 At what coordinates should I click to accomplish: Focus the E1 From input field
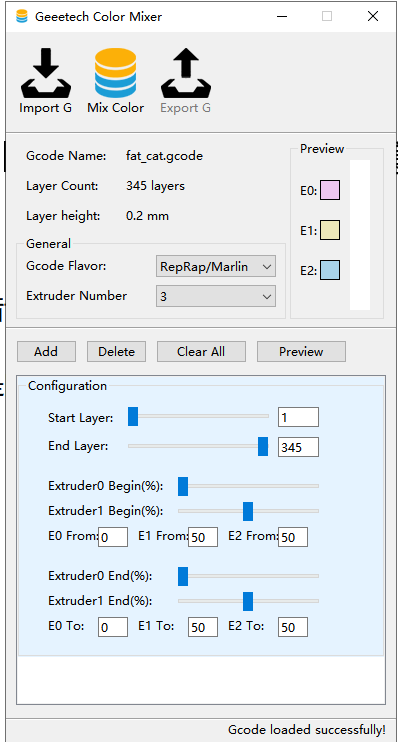pyautogui.click(x=203, y=537)
